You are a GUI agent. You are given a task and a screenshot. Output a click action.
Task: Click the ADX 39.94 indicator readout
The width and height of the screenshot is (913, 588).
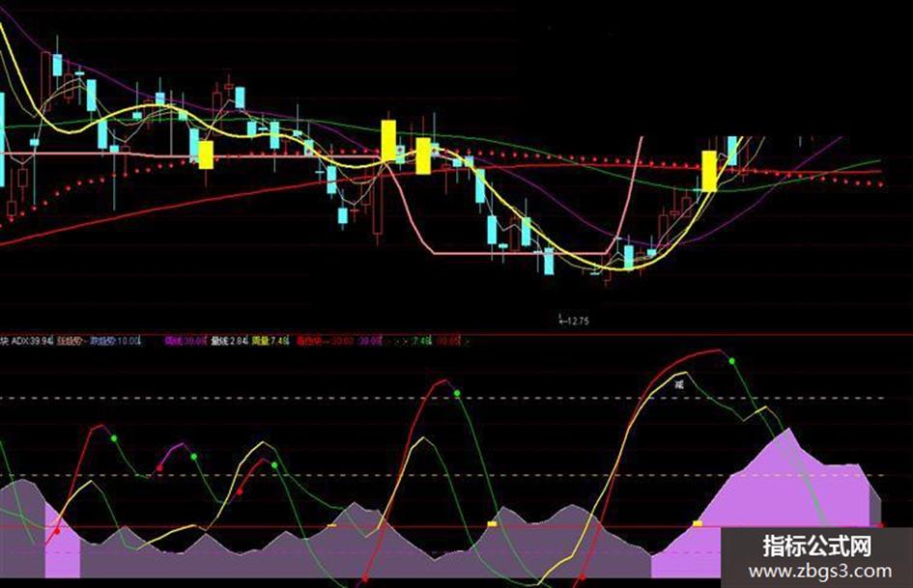coord(33,341)
